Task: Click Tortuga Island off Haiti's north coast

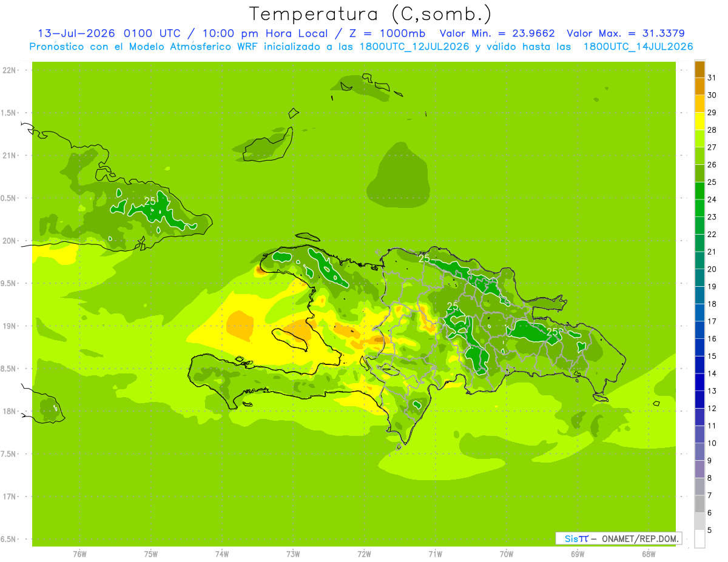Action: pyautogui.click(x=308, y=237)
